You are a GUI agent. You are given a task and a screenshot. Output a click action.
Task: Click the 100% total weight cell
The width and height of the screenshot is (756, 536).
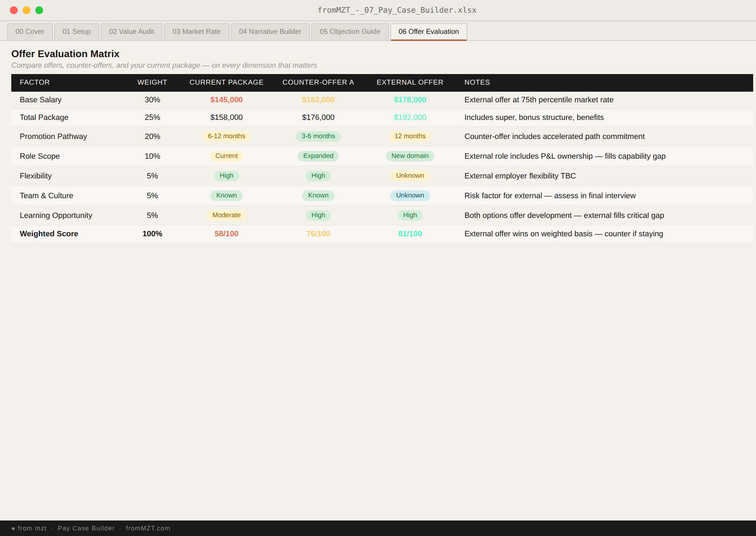(x=152, y=234)
